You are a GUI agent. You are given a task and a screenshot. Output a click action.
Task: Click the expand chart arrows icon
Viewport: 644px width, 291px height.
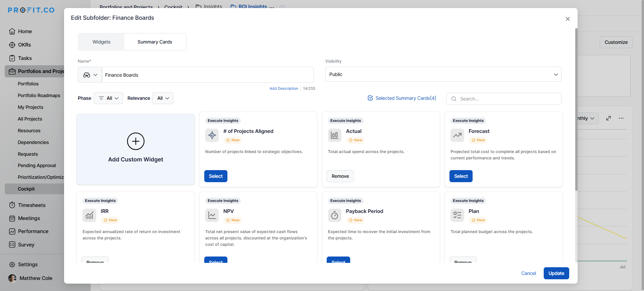tap(608, 118)
